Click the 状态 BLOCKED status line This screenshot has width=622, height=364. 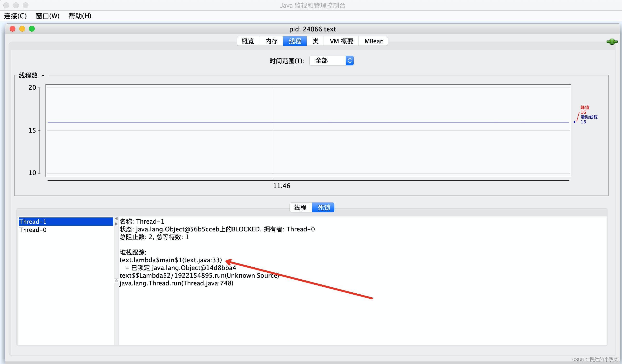pos(217,229)
